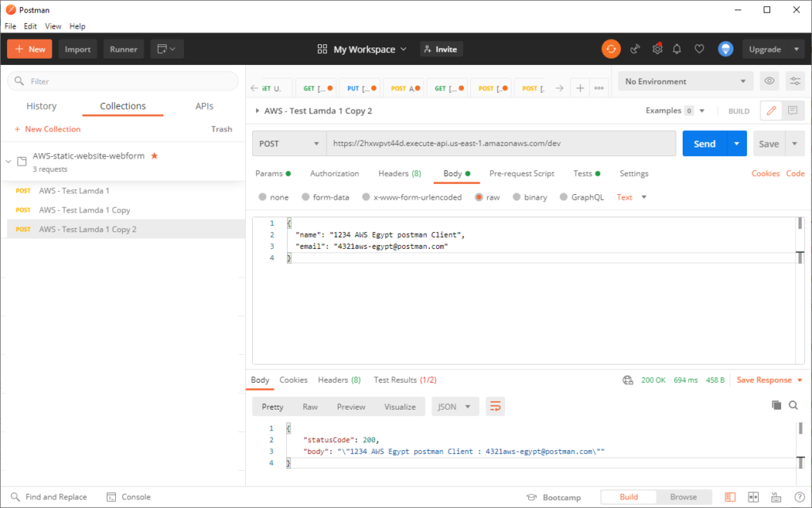Choose the form-data body option

(326, 197)
